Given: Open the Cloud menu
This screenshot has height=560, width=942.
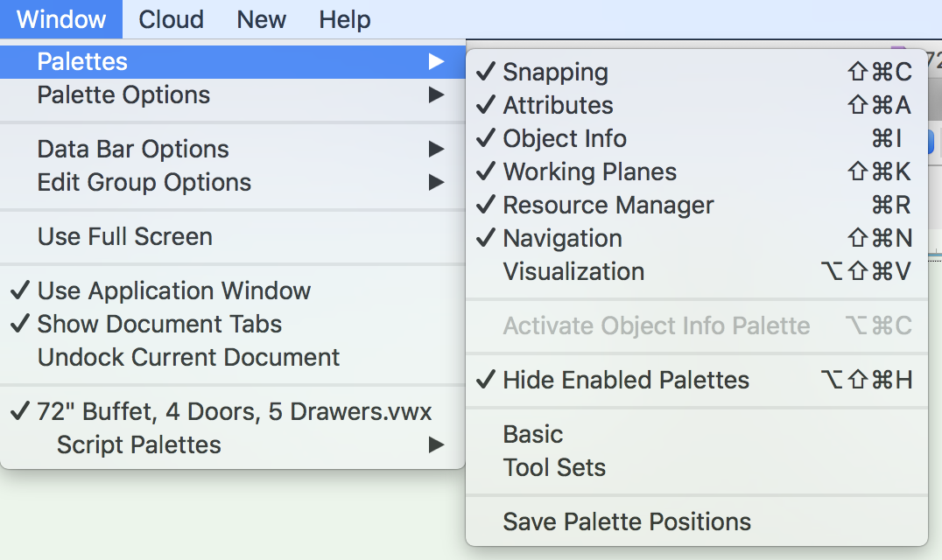Looking at the screenshot, I should pyautogui.click(x=171, y=19).
